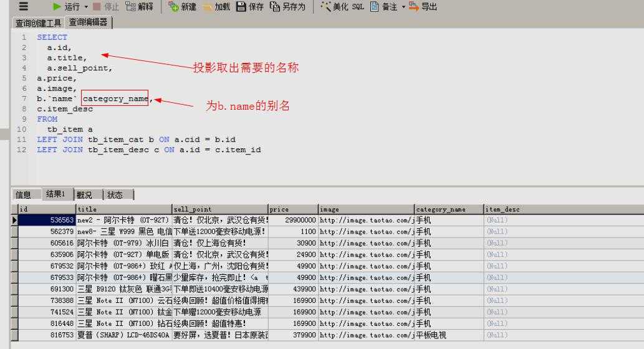Image resolution: width=644 pixels, height=349 pixels.
Task: Select the id cell 536563
Action: (x=47, y=220)
